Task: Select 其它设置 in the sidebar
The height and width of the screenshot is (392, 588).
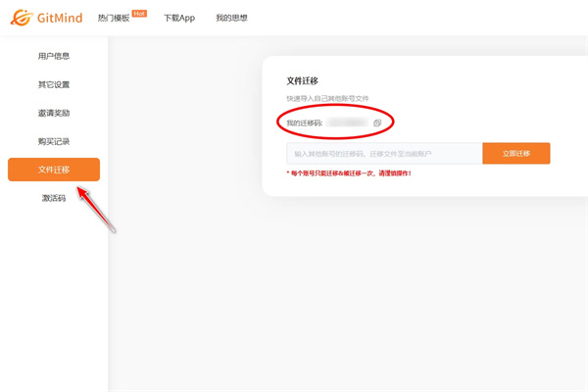Action: click(54, 85)
